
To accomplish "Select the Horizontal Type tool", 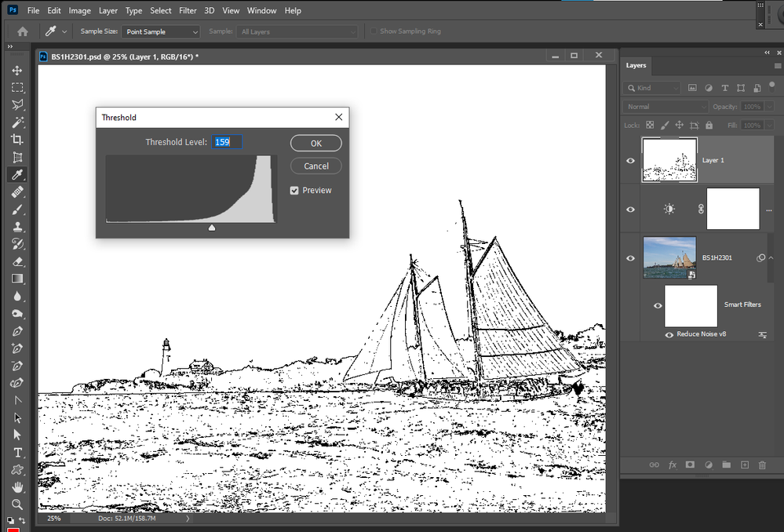I will click(x=17, y=453).
